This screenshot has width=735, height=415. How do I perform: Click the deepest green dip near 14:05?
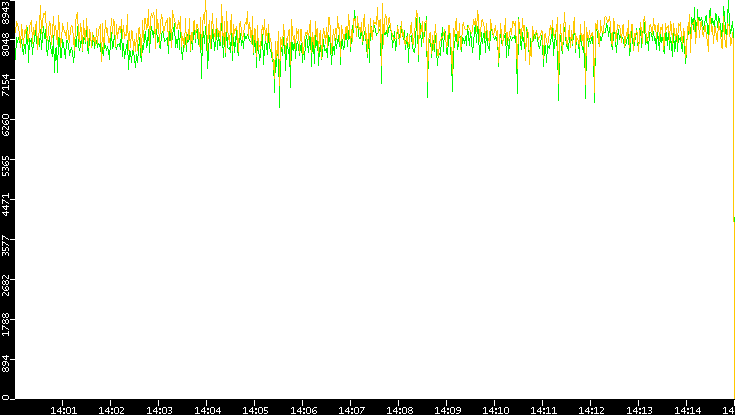279,96
